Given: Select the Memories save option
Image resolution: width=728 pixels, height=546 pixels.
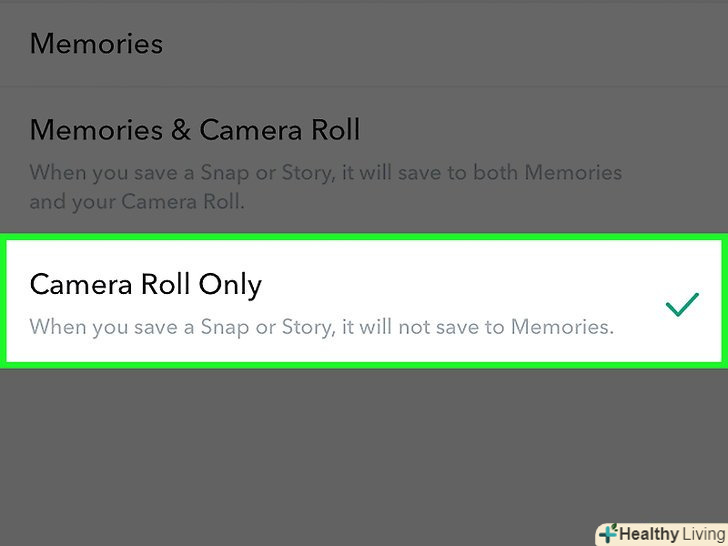Looking at the screenshot, I should (x=96, y=44).
